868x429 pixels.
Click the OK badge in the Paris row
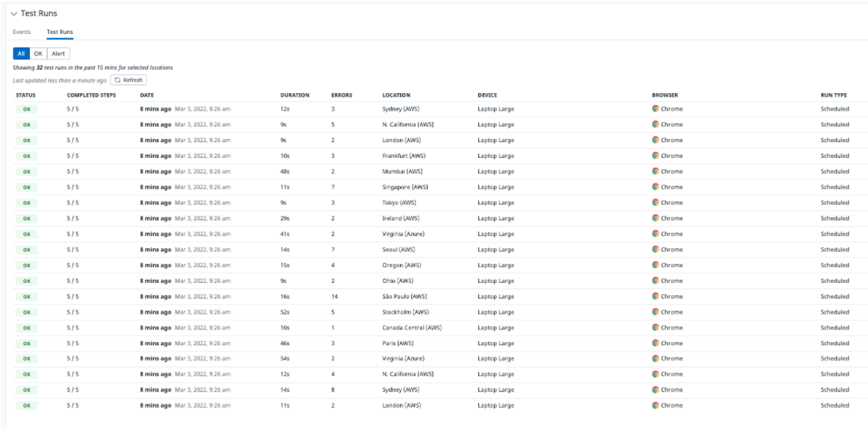coord(27,343)
